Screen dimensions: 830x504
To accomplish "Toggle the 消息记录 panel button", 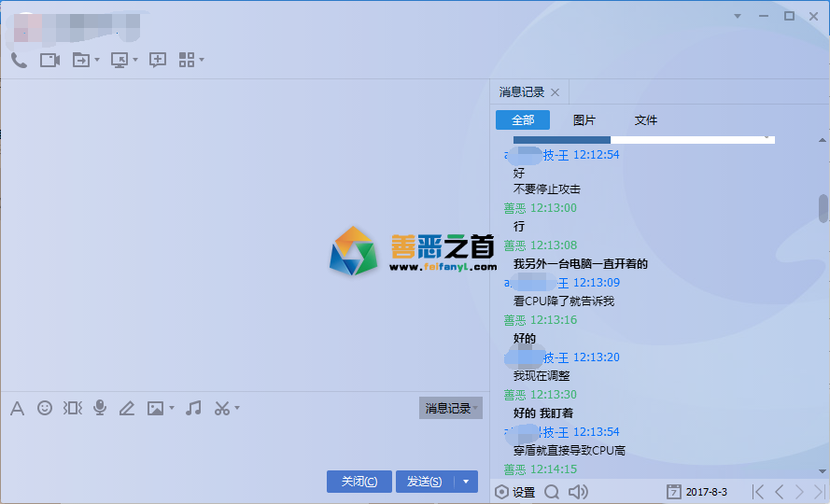I will tap(450, 408).
